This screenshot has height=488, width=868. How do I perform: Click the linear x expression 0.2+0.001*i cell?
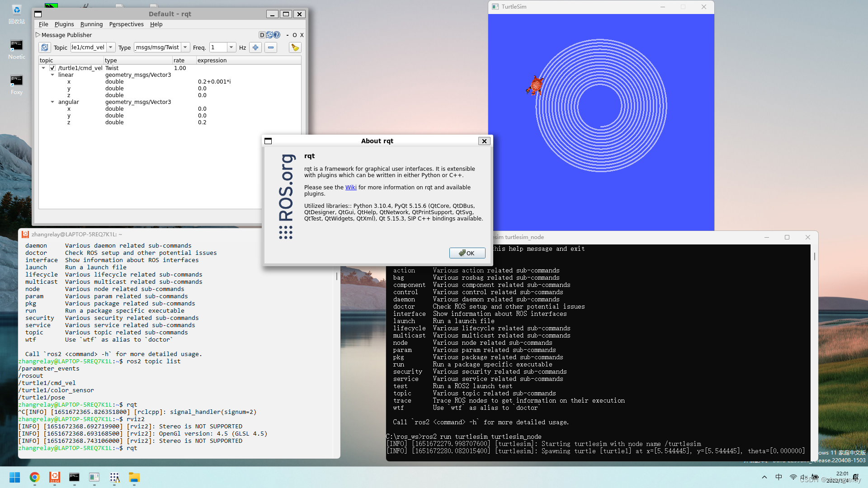(x=214, y=82)
